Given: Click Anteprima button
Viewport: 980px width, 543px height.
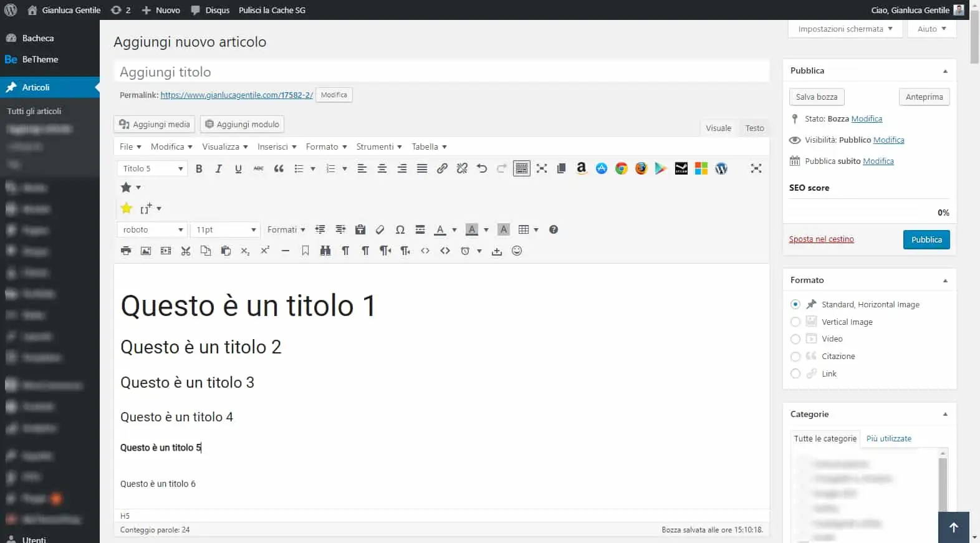Looking at the screenshot, I should [924, 97].
